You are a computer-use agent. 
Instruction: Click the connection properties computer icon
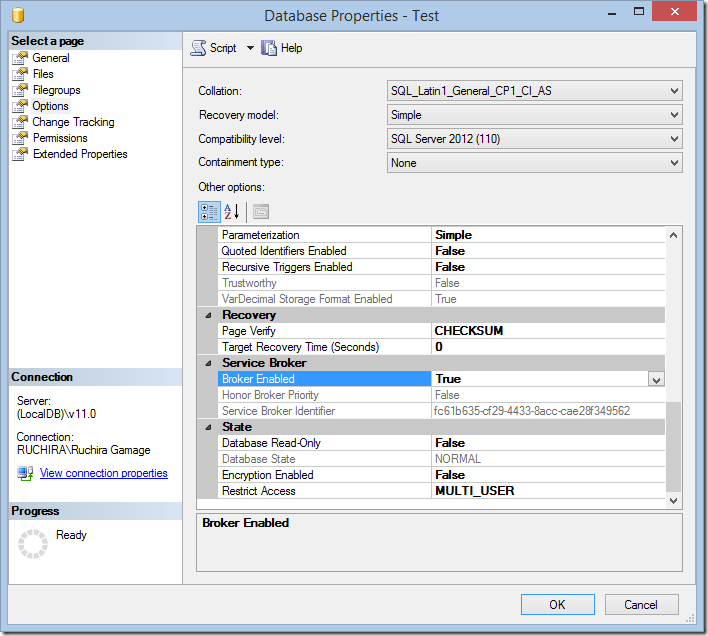(x=25, y=473)
